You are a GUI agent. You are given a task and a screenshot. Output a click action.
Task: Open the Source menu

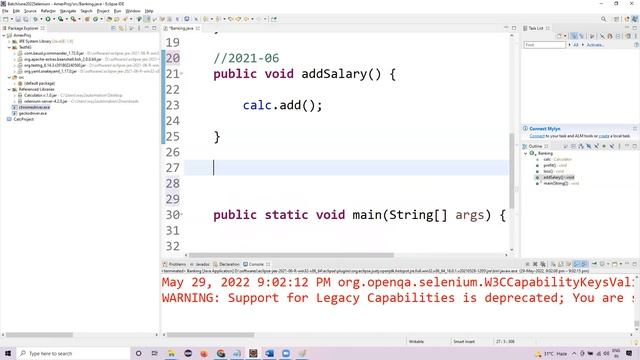click(30, 11)
